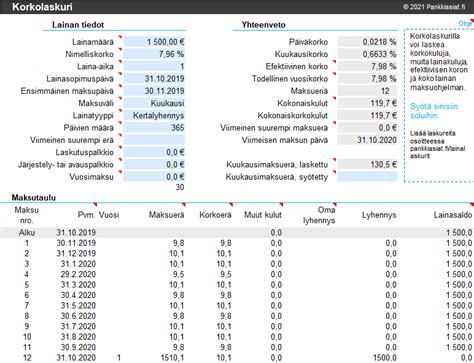The width and height of the screenshot is (474, 363).
Task: Click the Maksuerä cell 9,5 in row 4
Action: 178,274
